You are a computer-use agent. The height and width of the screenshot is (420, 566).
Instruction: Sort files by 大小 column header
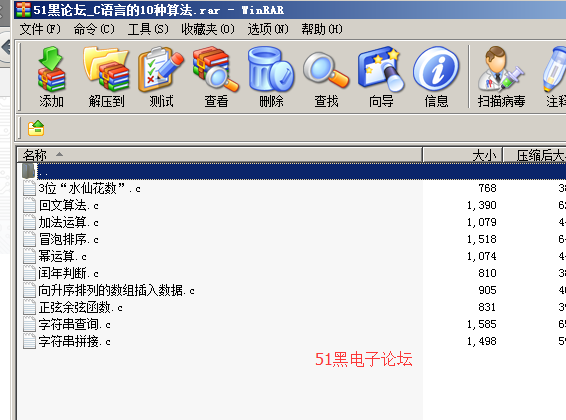pos(462,155)
